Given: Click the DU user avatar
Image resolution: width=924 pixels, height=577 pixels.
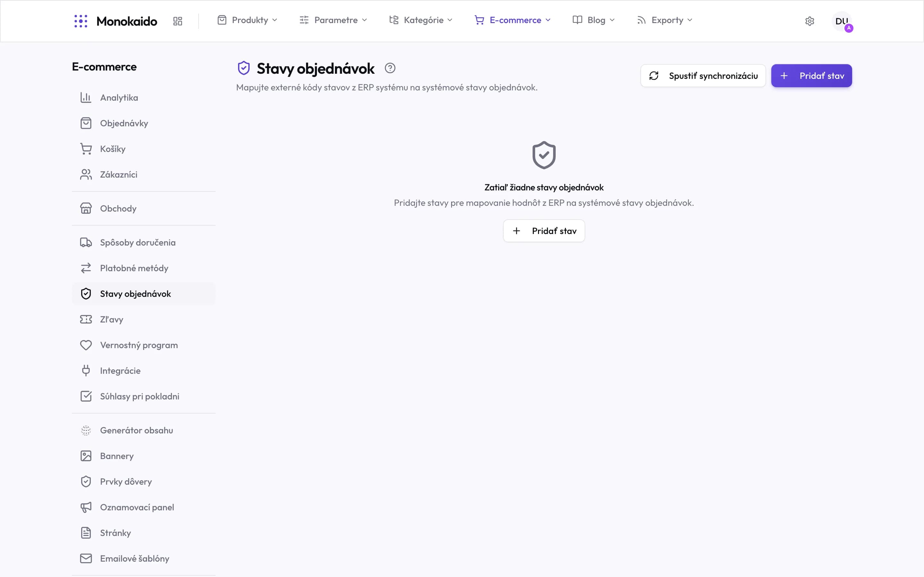Looking at the screenshot, I should tap(842, 21).
